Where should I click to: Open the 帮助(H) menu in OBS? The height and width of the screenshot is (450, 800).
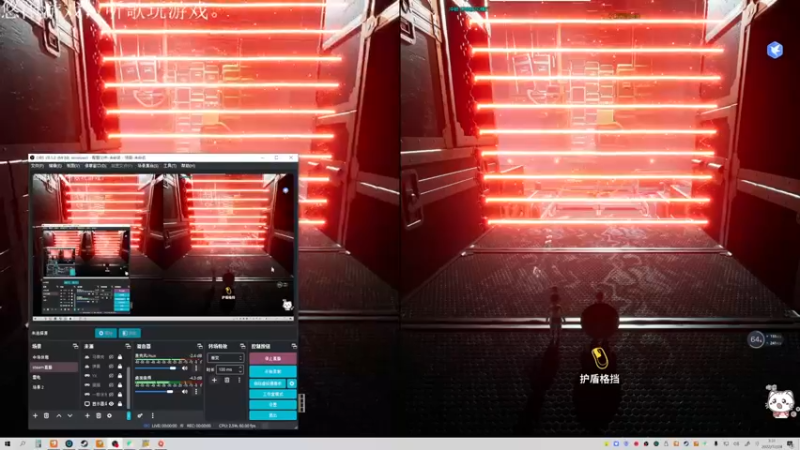click(x=188, y=166)
